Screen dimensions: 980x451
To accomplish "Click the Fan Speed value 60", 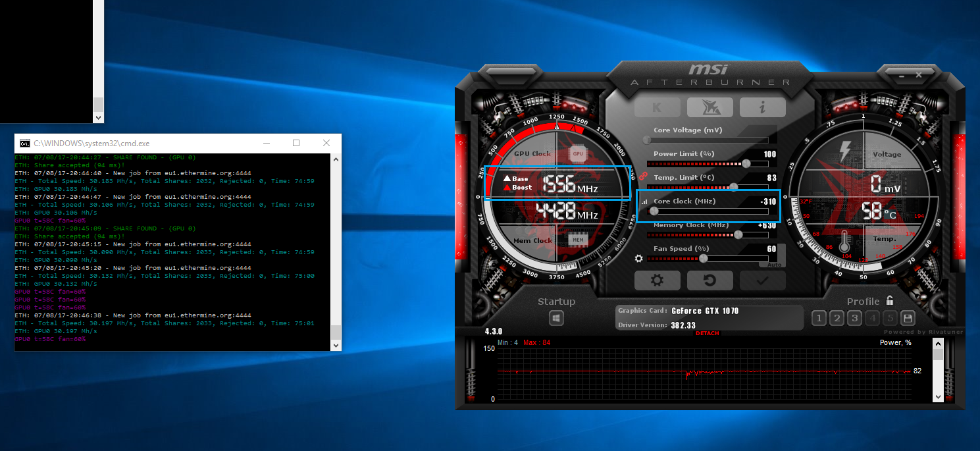I will pos(771,249).
